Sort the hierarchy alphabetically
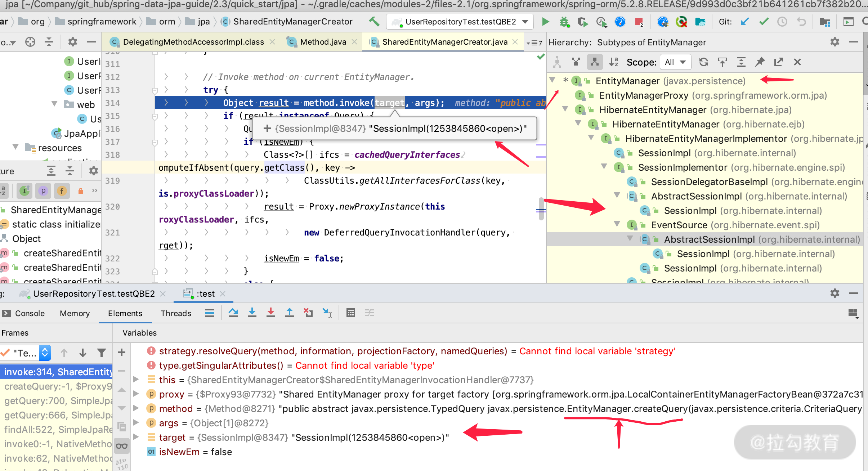868x471 pixels. point(613,62)
